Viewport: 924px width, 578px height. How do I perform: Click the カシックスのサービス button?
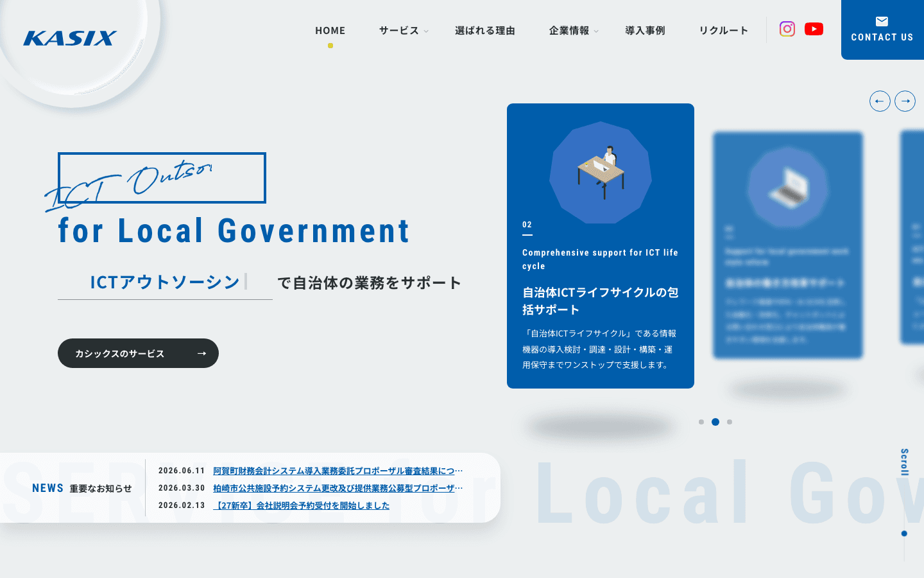pyautogui.click(x=138, y=353)
